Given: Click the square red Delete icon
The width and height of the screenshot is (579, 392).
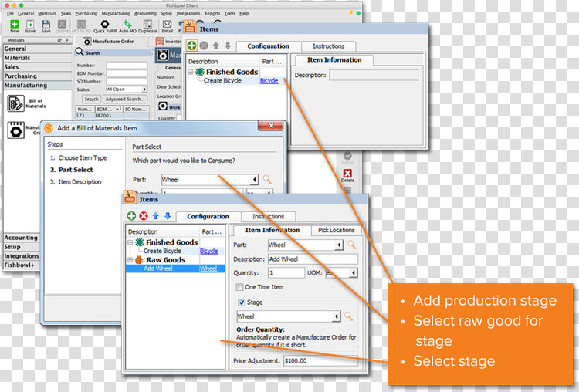Looking at the screenshot, I should tap(347, 173).
